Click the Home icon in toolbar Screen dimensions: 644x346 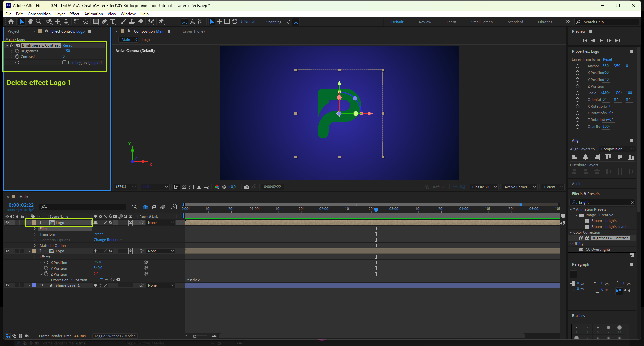pos(11,22)
